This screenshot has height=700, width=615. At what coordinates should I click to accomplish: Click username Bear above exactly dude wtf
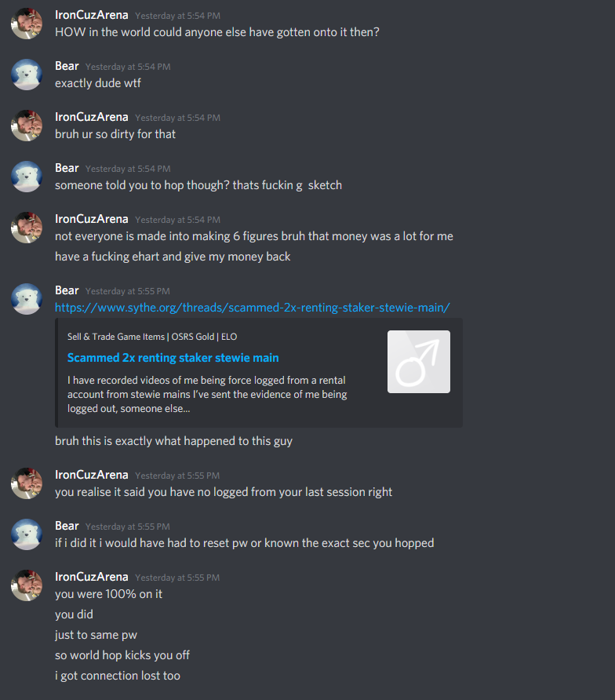pyautogui.click(x=67, y=66)
